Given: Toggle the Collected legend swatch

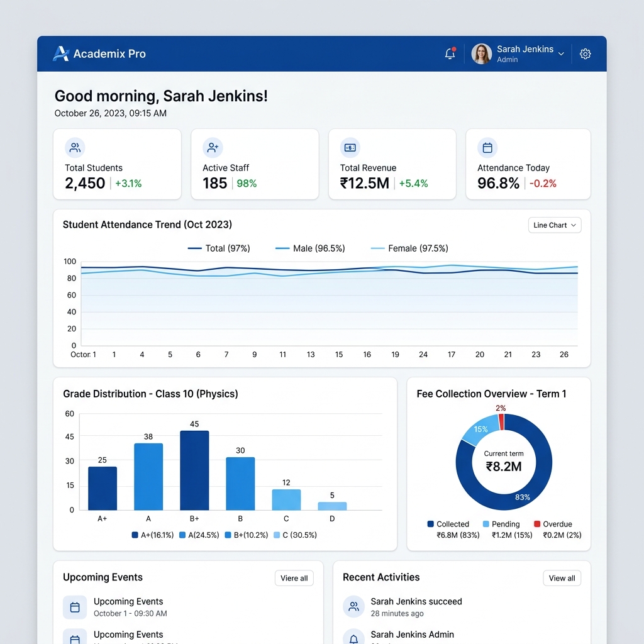Looking at the screenshot, I should tap(430, 524).
